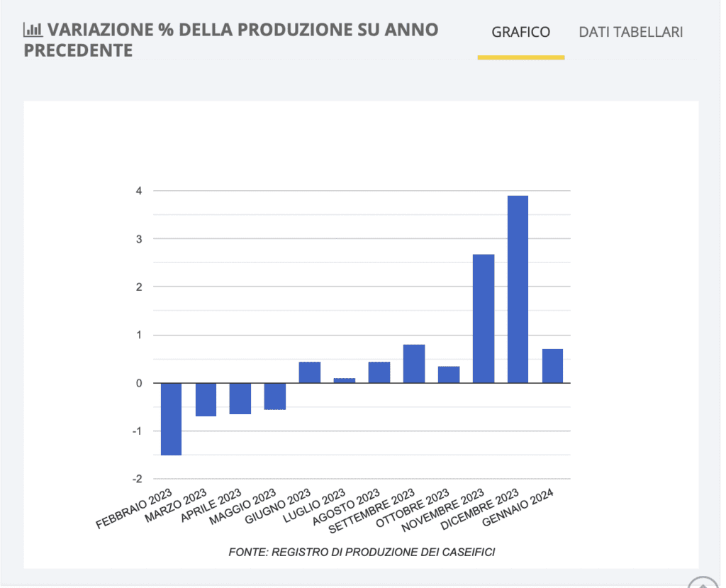726x588 pixels.
Task: Click the chart title 'Variazione % della produzione'
Action: (x=230, y=40)
